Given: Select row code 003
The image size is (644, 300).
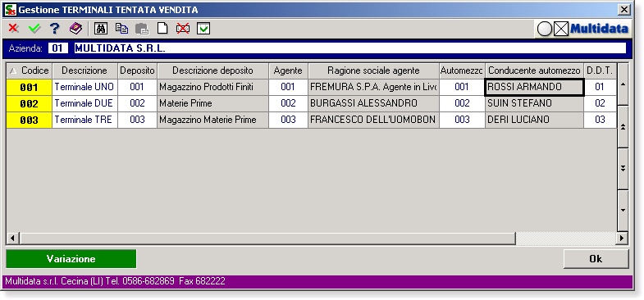Looking at the screenshot, I should click(30, 120).
